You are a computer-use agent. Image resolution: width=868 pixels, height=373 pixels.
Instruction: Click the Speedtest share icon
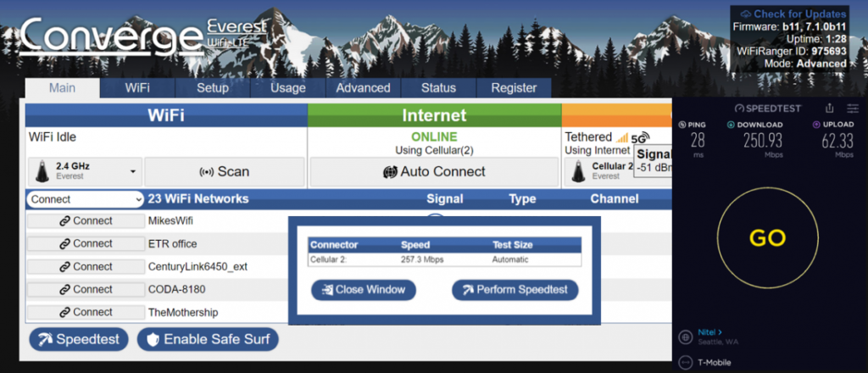click(x=829, y=109)
